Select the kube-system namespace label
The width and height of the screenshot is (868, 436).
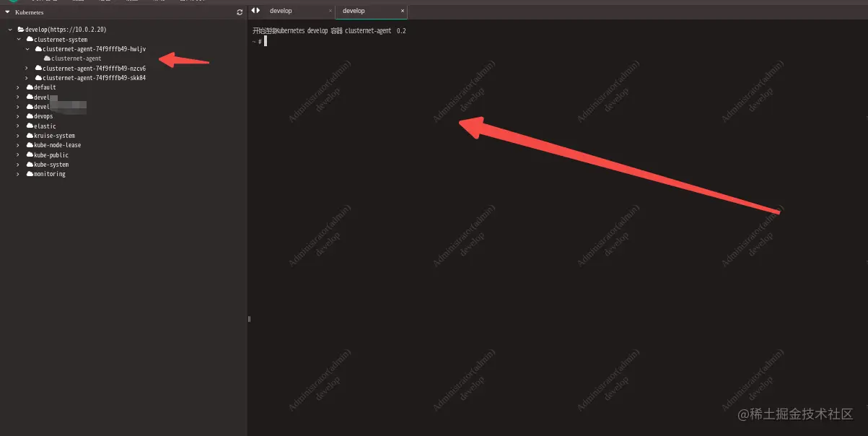pos(51,165)
